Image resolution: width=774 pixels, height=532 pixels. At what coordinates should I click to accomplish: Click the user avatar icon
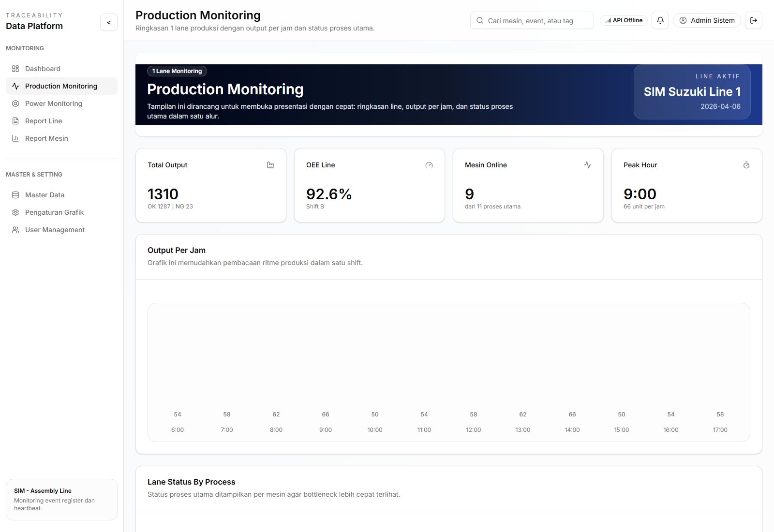(x=683, y=20)
